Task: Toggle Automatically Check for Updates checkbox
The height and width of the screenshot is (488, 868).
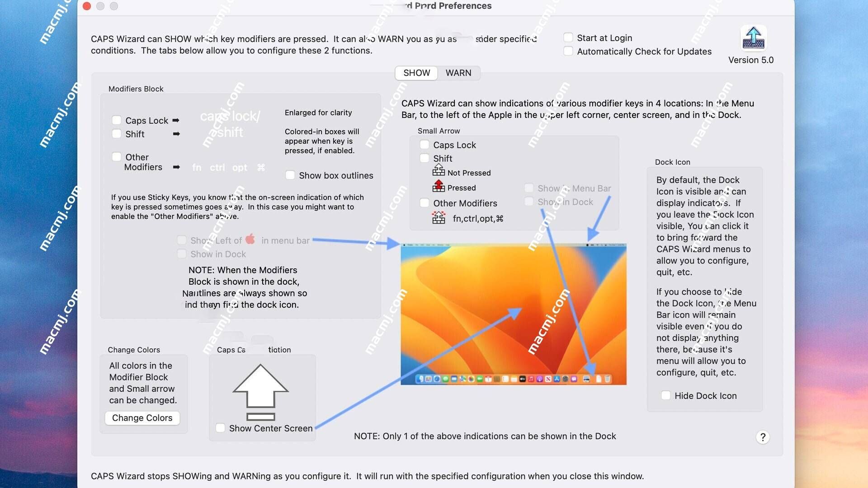Action: click(567, 51)
